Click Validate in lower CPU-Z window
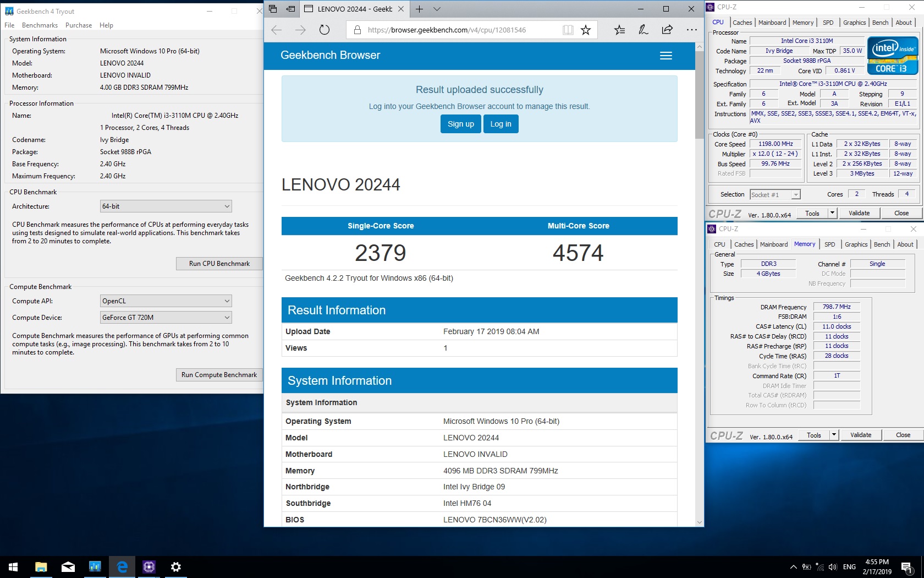 pyautogui.click(x=861, y=435)
